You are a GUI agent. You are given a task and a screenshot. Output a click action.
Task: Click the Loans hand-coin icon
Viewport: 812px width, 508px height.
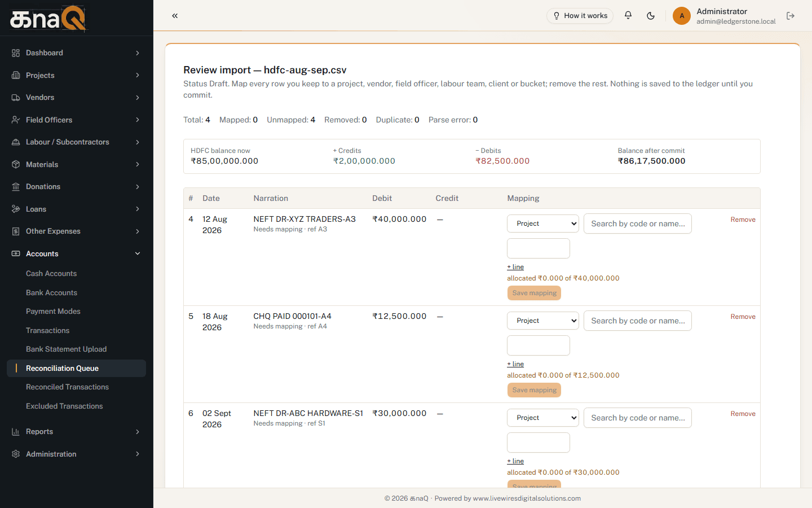[16, 209]
